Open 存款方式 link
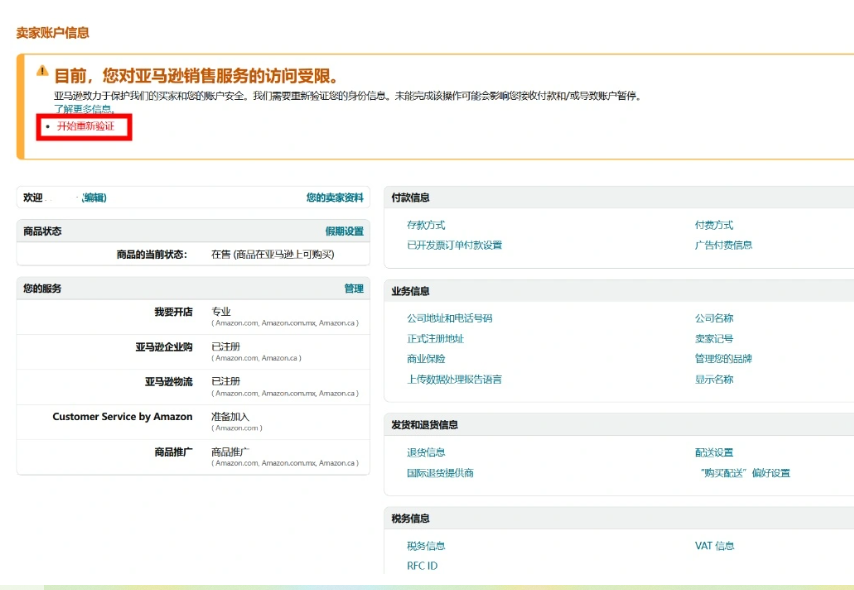This screenshot has width=854, height=590. pyautogui.click(x=426, y=225)
